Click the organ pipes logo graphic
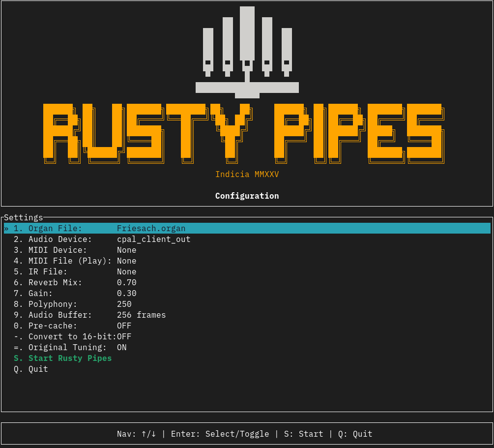494x448 pixels. (247, 52)
